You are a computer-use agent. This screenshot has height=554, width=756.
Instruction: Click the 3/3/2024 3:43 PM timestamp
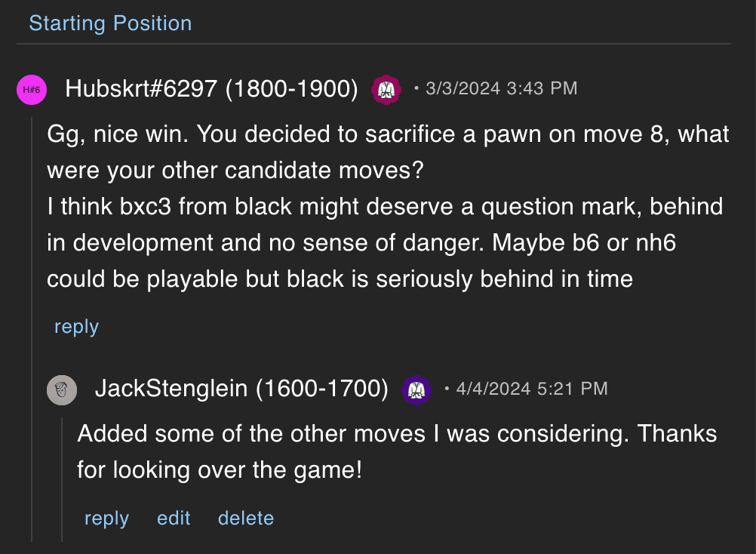pyautogui.click(x=500, y=88)
